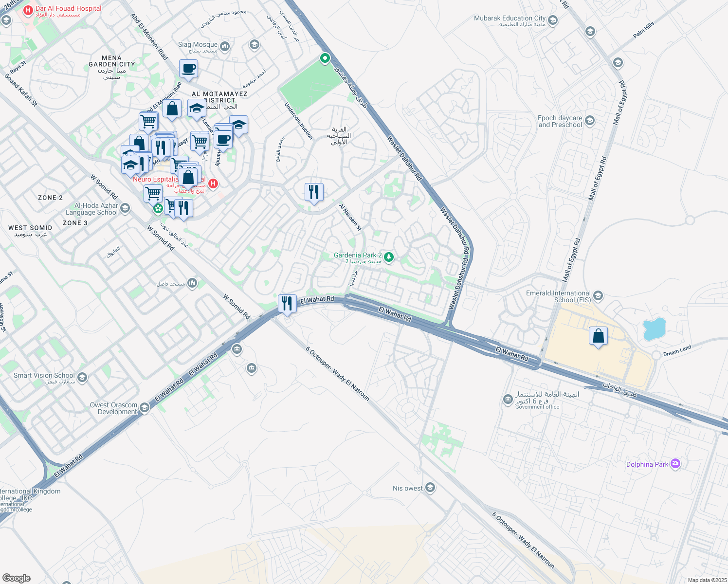
Task: Select the Al-Hoda Azhar Language School text
Action: tap(91, 209)
